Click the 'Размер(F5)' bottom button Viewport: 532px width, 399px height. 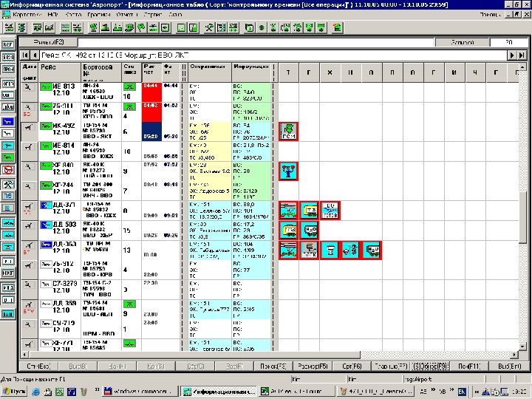pos(312,366)
